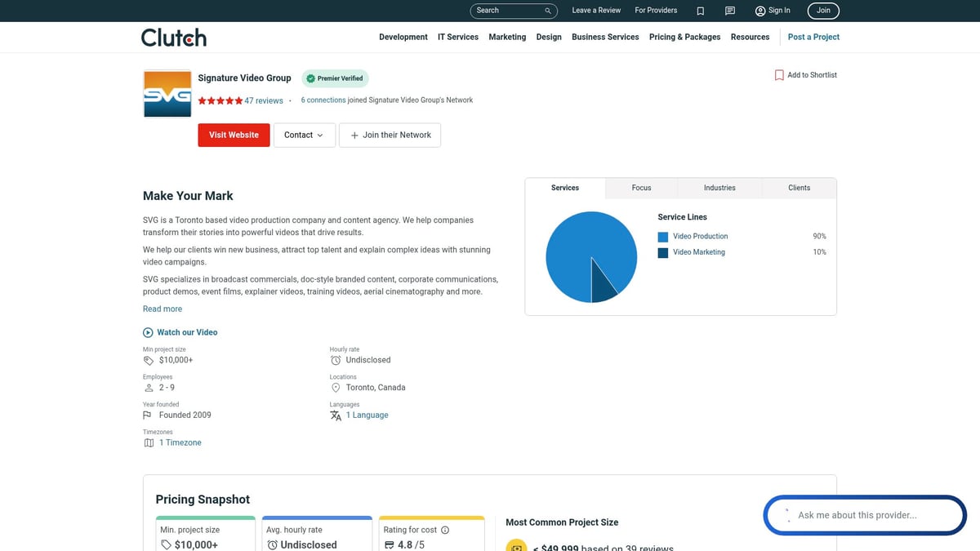Click the Video Marketing color swatch

[x=663, y=253]
